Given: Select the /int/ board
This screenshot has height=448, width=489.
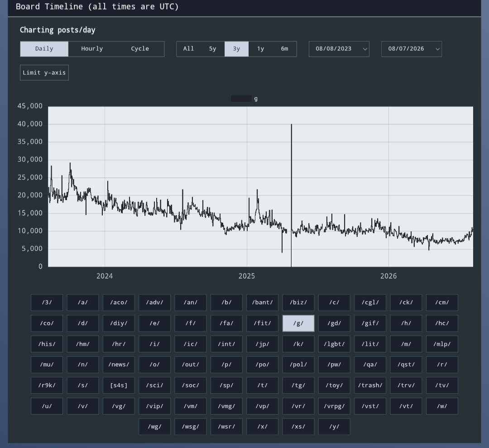Looking at the screenshot, I should coord(226,344).
